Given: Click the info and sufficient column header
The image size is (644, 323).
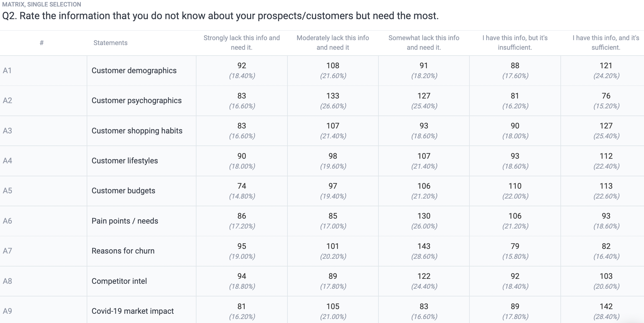Looking at the screenshot, I should (606, 43).
